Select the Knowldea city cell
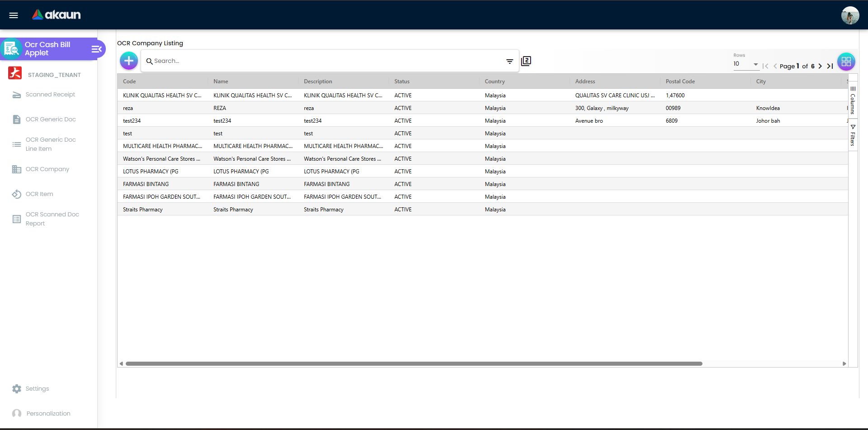The image size is (868, 430). 796,108
